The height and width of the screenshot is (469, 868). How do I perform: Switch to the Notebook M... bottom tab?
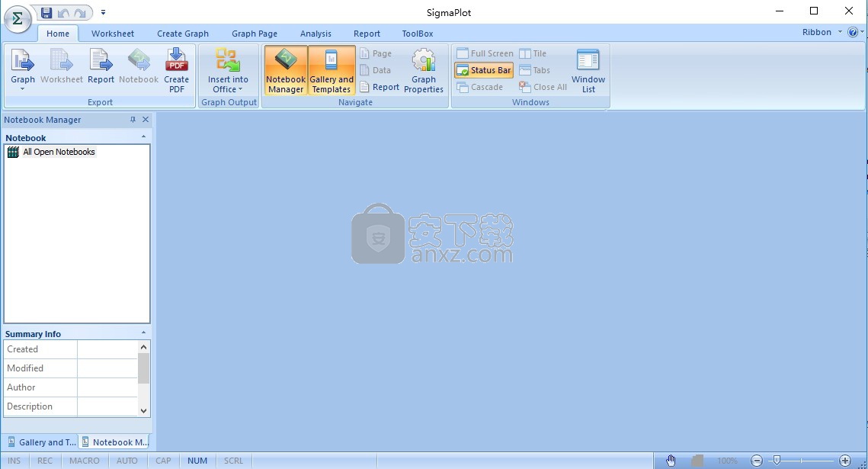coord(114,442)
